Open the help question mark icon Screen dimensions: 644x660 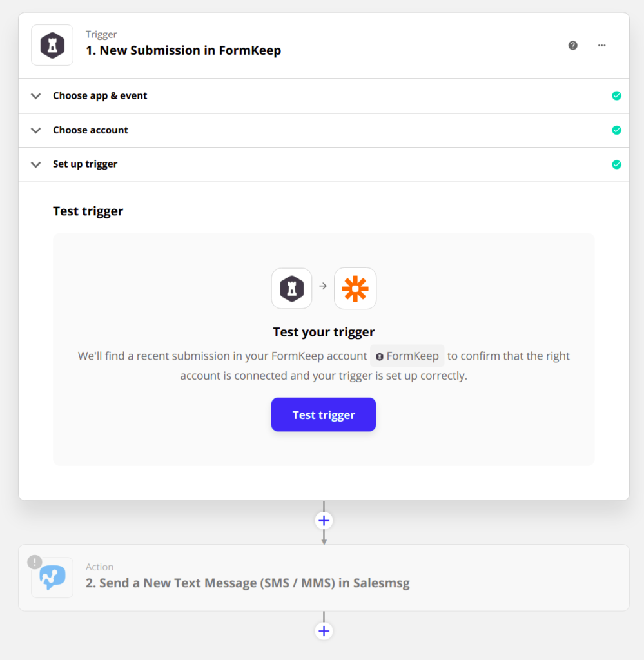click(572, 45)
